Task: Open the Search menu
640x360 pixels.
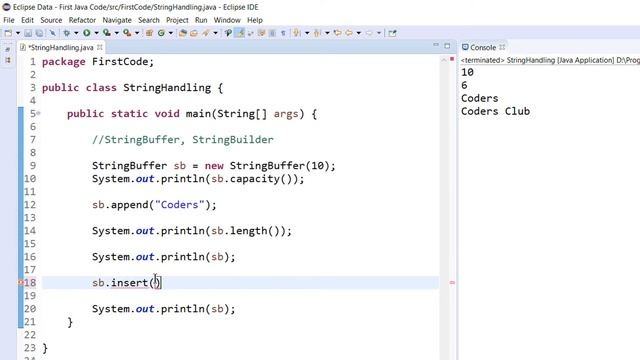Action: (149, 20)
